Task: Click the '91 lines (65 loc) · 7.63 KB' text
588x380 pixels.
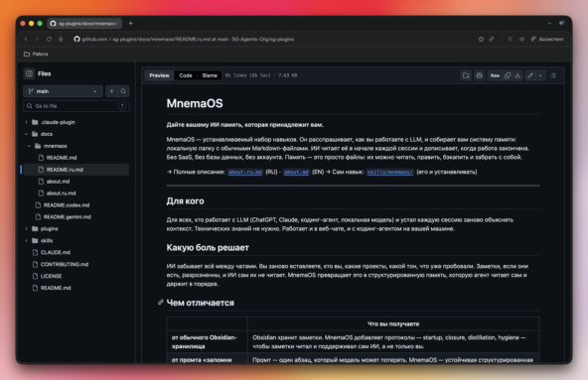Action: [x=261, y=75]
